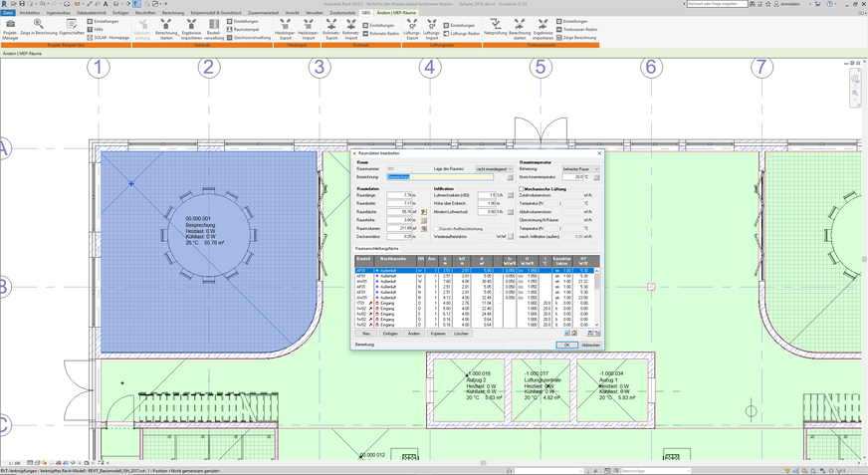This screenshot has width=868, height=475.
Task: Open Lage des Raumes dropdown
Action: tap(494, 169)
